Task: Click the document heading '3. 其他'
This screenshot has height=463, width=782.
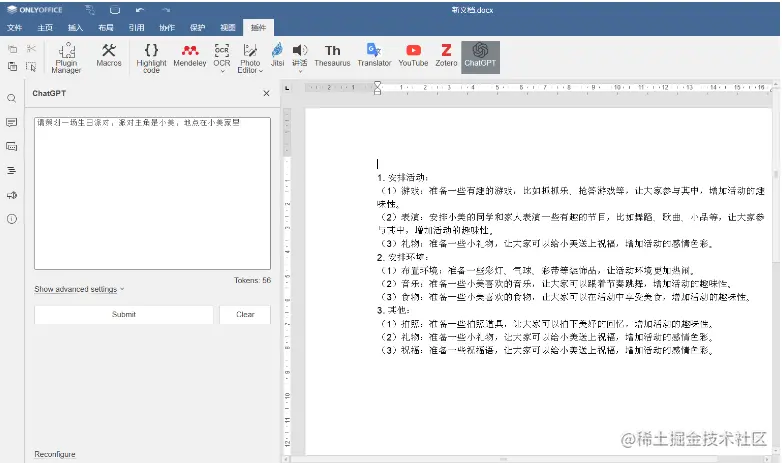Action: 393,310
